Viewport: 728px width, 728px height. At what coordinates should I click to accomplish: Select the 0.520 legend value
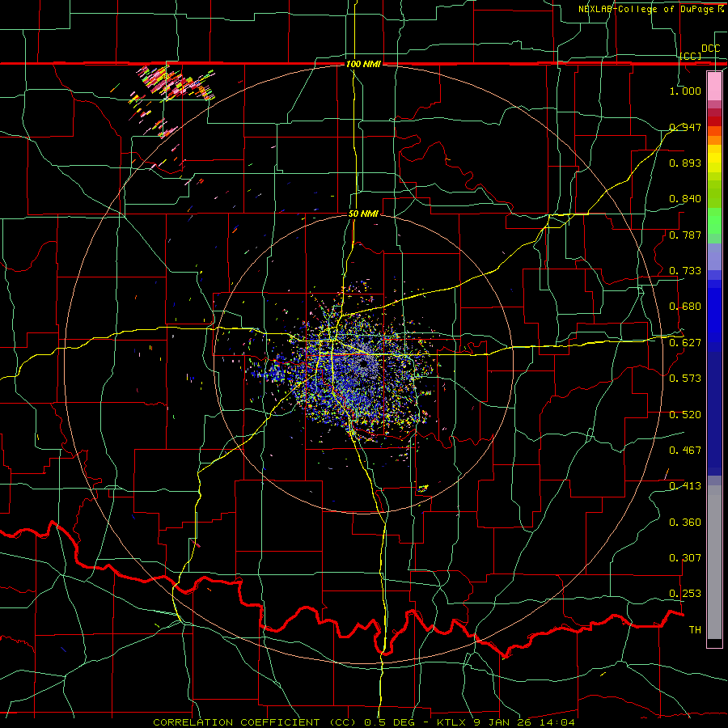click(x=685, y=415)
